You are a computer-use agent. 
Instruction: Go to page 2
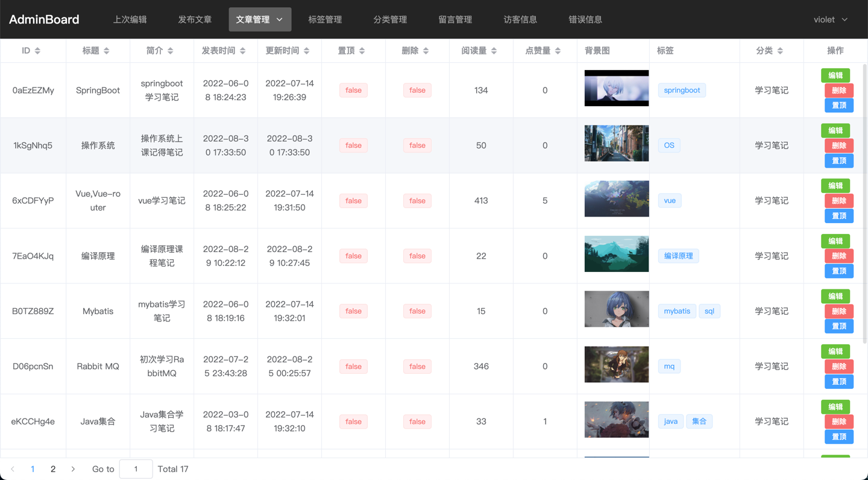53,469
